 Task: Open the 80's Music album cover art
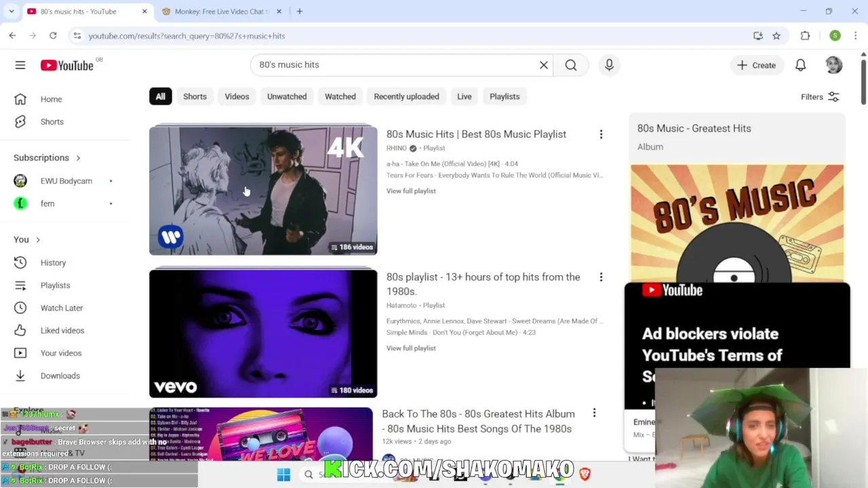point(737,224)
